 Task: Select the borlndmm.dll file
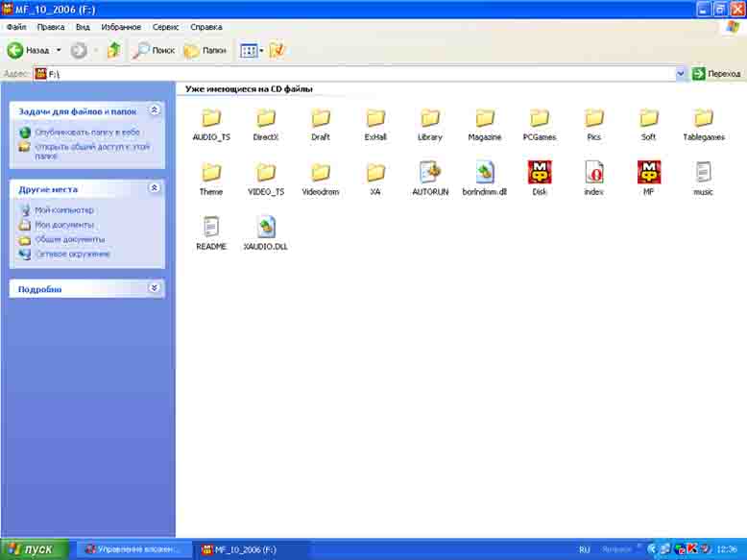(x=484, y=173)
